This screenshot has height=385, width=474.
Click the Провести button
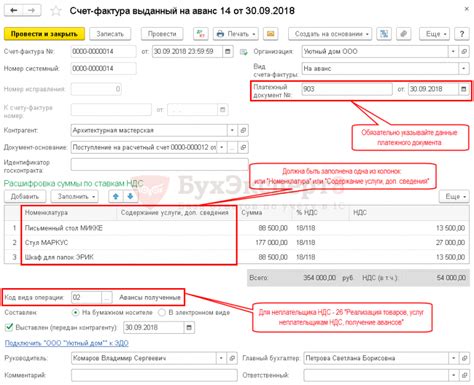(162, 34)
